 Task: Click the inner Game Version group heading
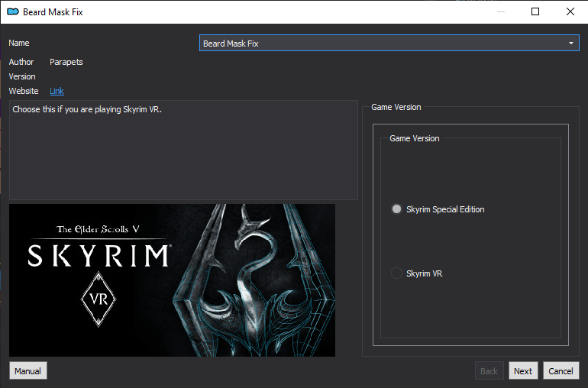click(415, 138)
